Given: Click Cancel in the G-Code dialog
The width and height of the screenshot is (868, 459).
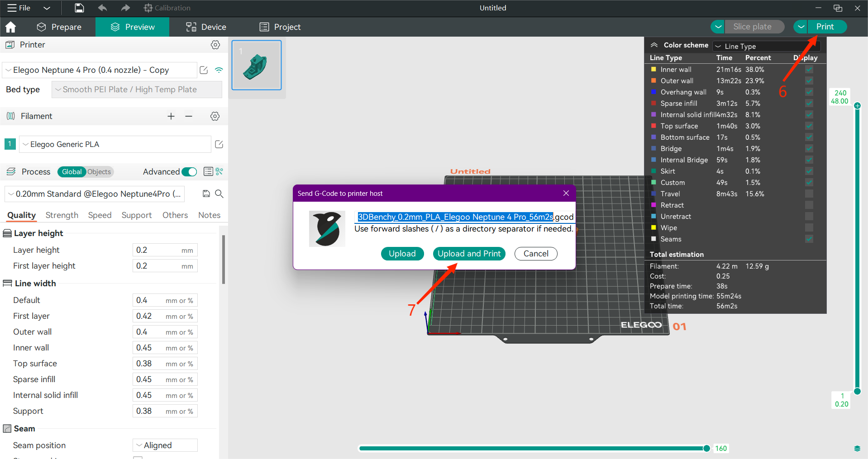Looking at the screenshot, I should pos(536,254).
